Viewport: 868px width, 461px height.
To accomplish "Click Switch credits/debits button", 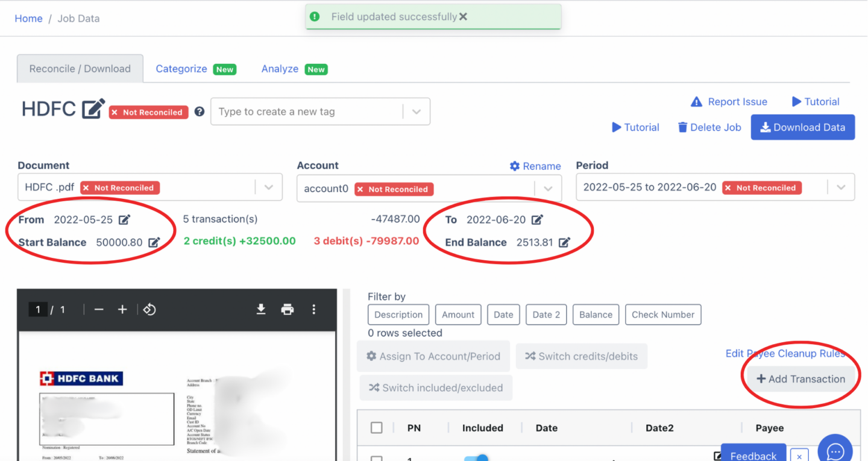I will tap(582, 356).
